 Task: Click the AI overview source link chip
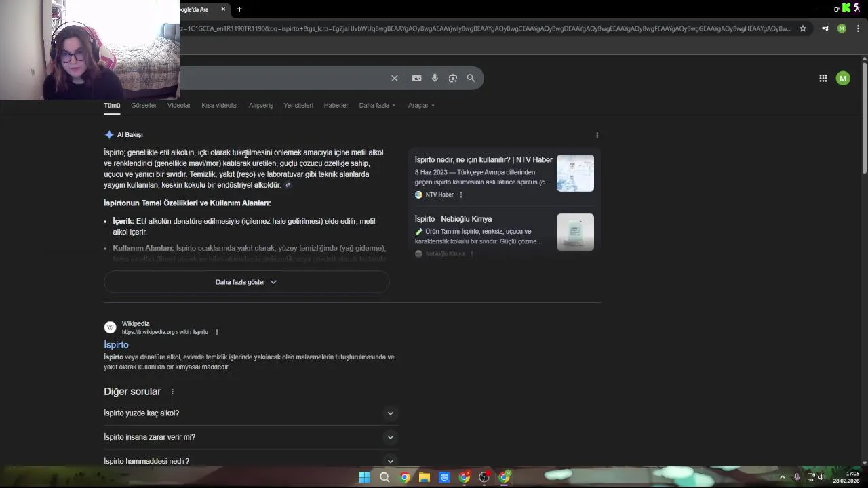coord(288,185)
